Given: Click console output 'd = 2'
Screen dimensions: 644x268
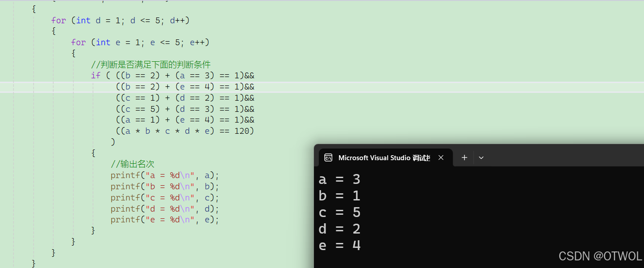Looking at the screenshot, I should click(339, 229).
